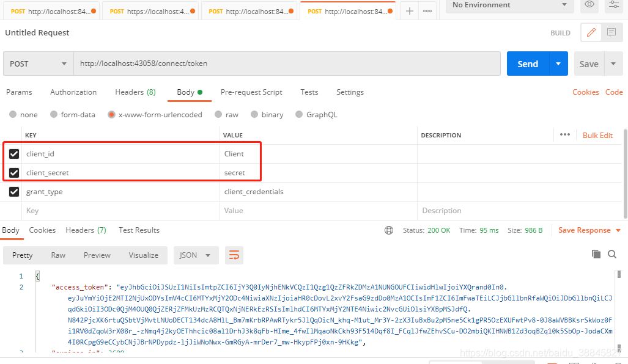This screenshot has height=364, width=628.
Task: Open workspace settings via the gear icon
Action: 614,5
